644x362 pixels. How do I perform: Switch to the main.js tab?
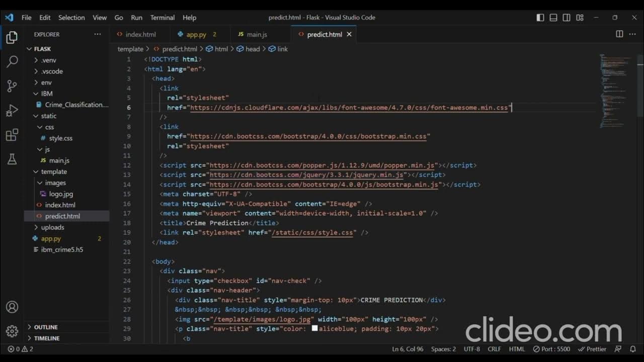click(261, 34)
